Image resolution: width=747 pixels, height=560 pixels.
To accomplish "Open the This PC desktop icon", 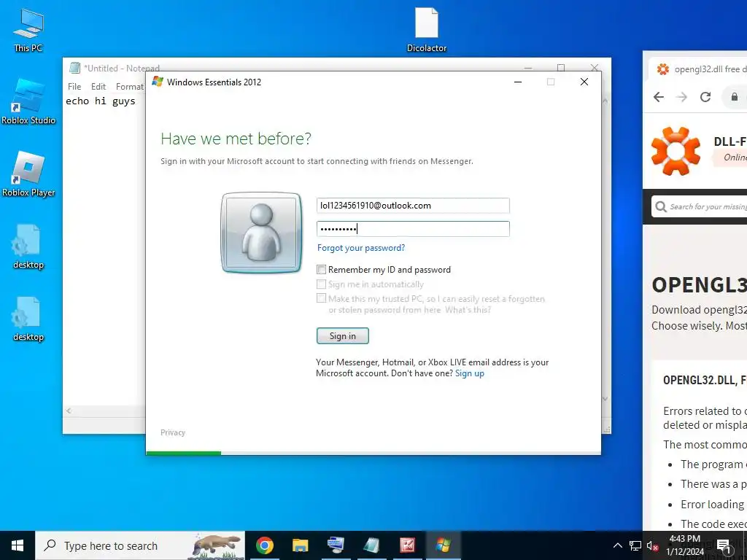I will (28, 29).
